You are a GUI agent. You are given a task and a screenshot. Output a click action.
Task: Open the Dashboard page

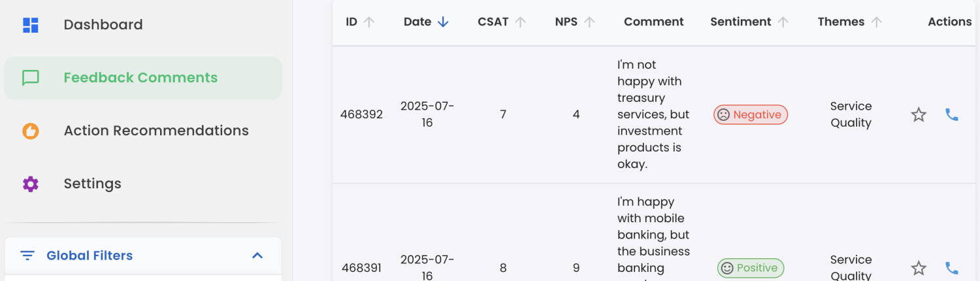coord(103,25)
